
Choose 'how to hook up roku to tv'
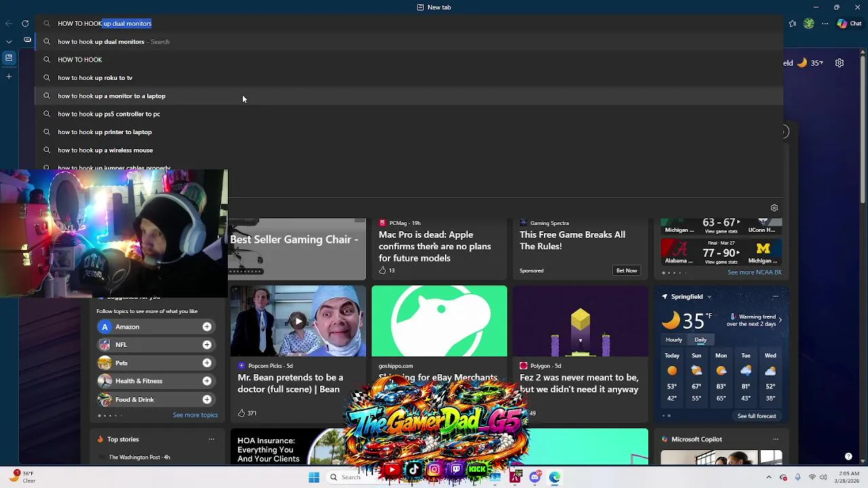[x=409, y=78]
